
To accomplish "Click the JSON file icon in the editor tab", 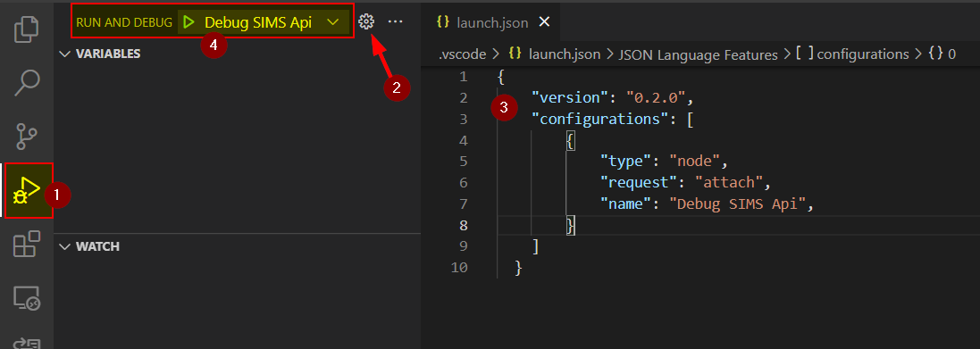I will pos(444,21).
